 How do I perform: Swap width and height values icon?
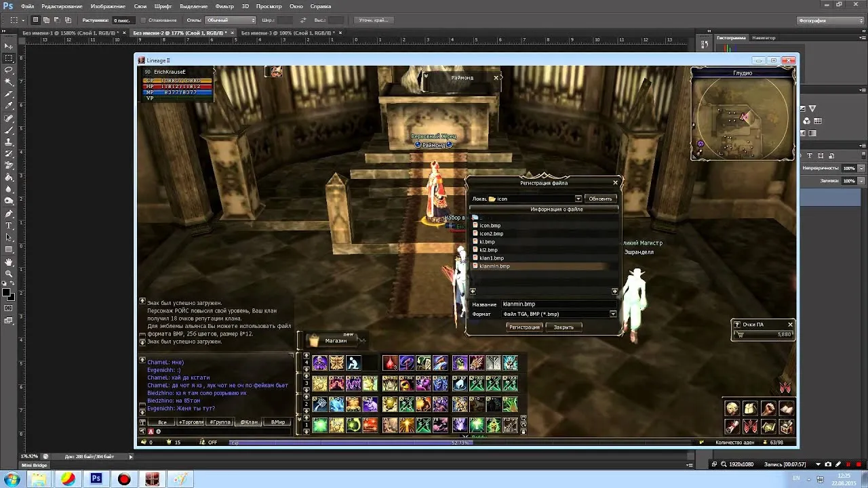coord(304,20)
